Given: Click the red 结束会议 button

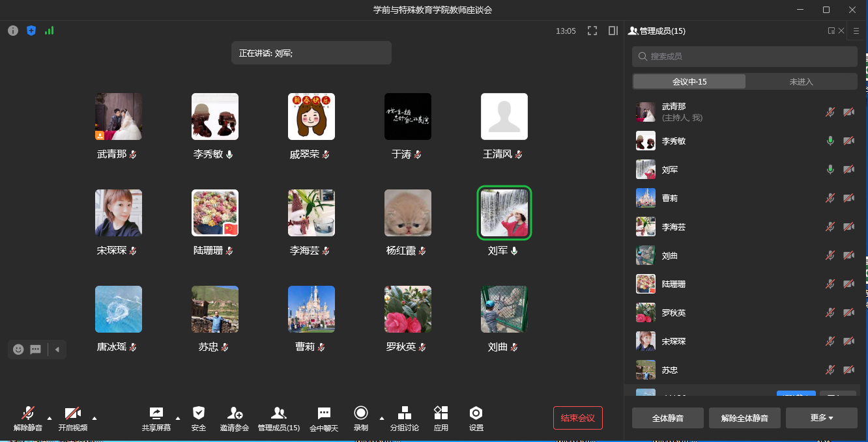Looking at the screenshot, I should pyautogui.click(x=577, y=418).
